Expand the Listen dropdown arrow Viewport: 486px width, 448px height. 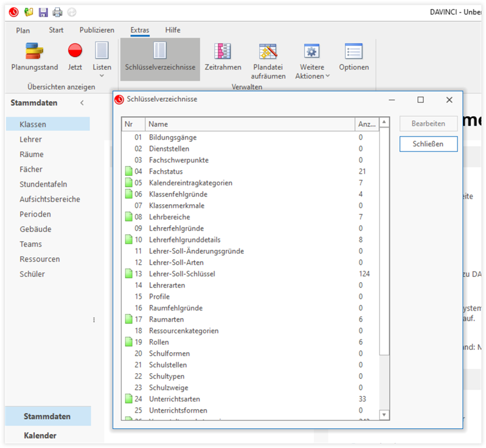tap(102, 76)
